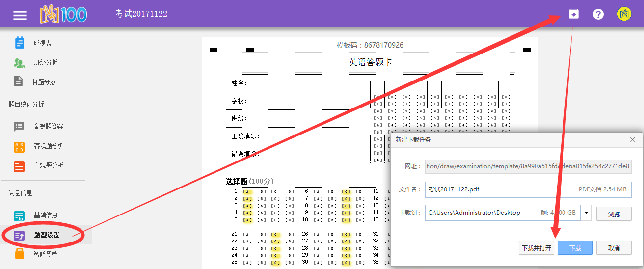The image size is (644, 269).
Task: Click the 各题分数 document icon
Action: (19, 81)
